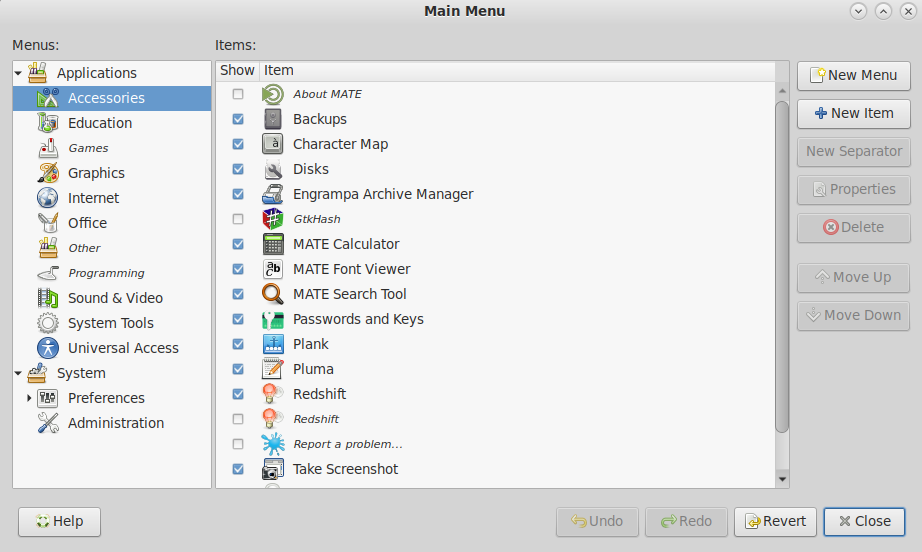This screenshot has height=552, width=922.
Task: Click the Administration tools icon
Action: point(48,423)
